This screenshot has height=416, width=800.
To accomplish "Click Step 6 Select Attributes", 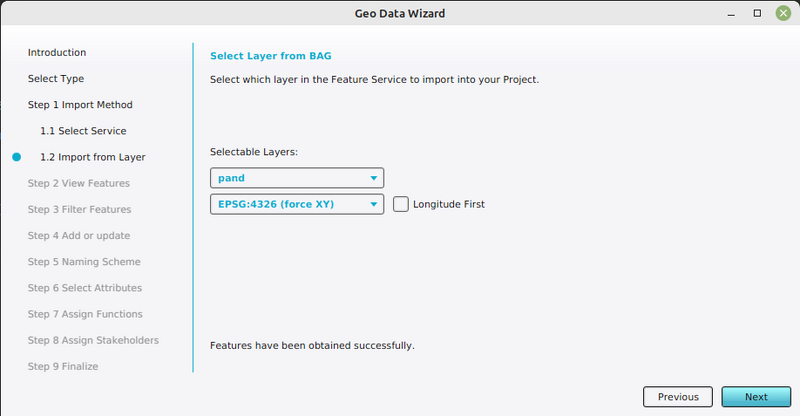I will pyautogui.click(x=85, y=288).
